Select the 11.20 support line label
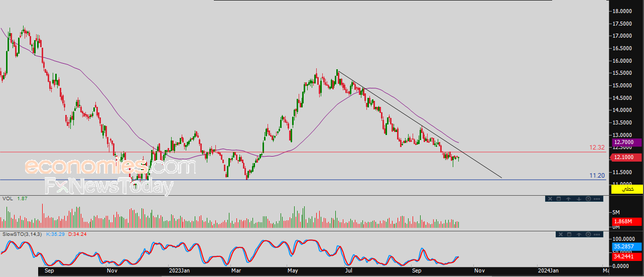This screenshot has height=277, width=644. tap(597, 175)
